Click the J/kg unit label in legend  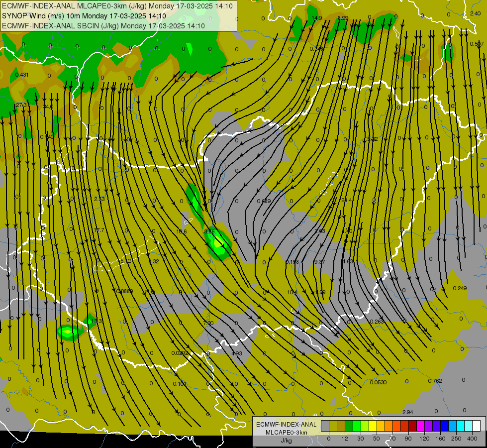tap(287, 441)
